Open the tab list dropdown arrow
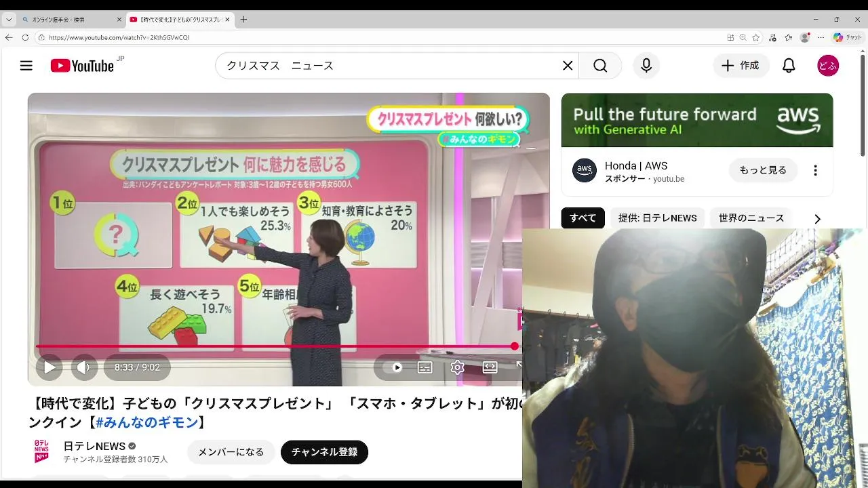Viewport: 868px width, 488px height. [9, 20]
